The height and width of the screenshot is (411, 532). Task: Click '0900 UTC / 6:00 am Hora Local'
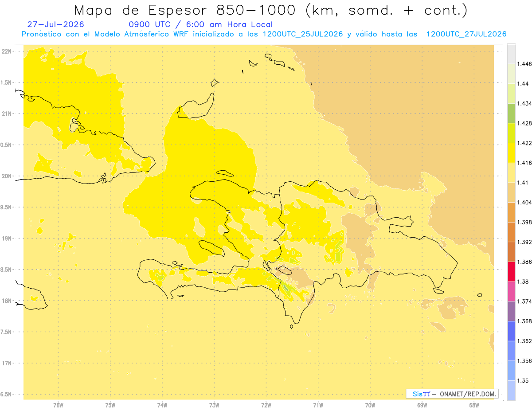(200, 24)
